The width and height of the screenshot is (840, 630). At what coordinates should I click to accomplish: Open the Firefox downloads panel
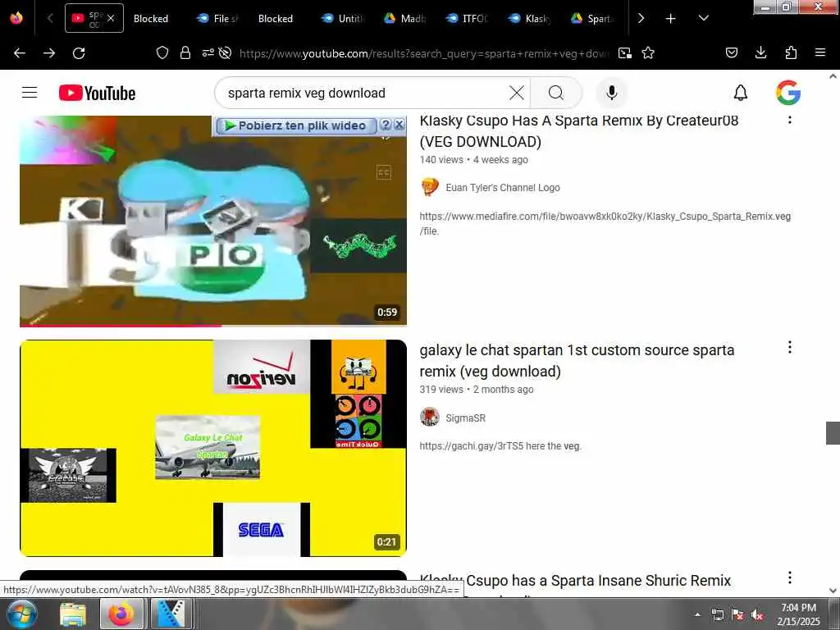[x=760, y=52]
